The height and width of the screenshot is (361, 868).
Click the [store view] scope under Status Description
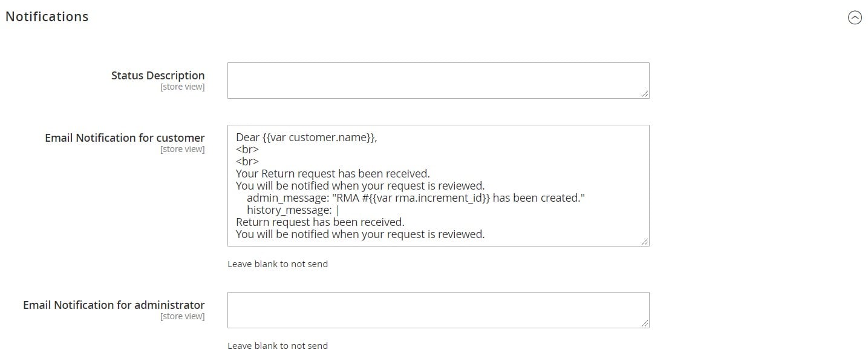[182, 87]
